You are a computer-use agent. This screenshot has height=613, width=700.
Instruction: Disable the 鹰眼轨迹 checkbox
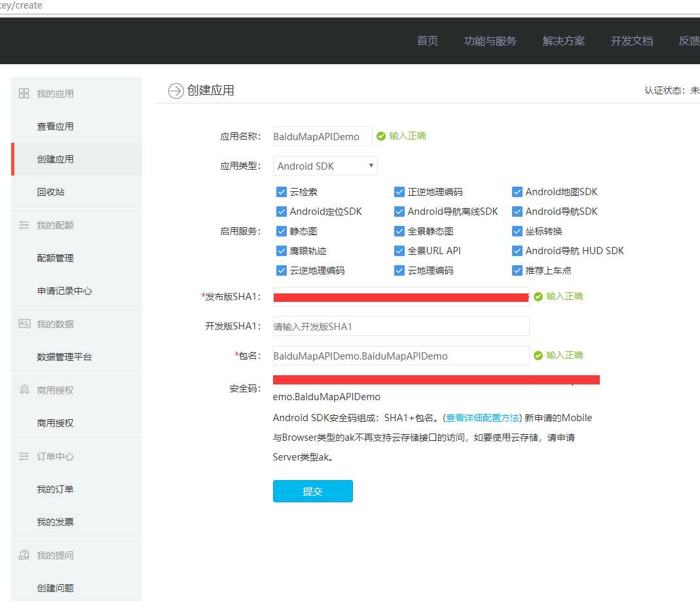pyautogui.click(x=282, y=251)
